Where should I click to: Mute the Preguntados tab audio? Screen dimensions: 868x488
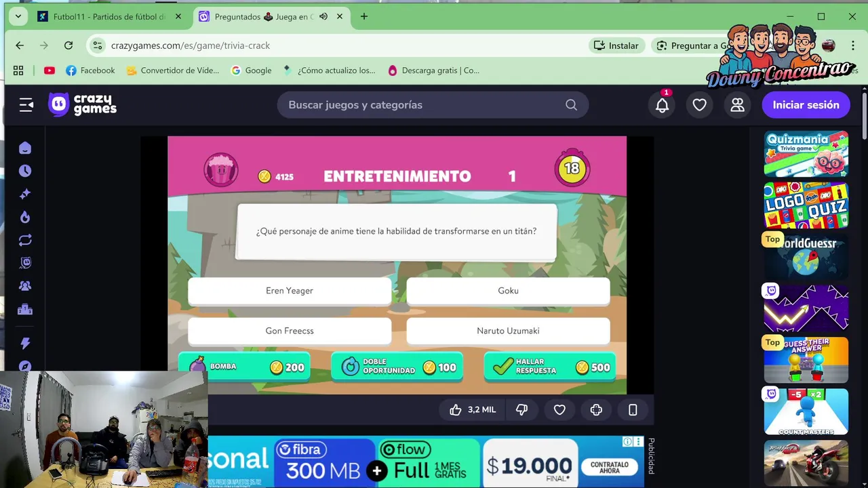point(323,17)
